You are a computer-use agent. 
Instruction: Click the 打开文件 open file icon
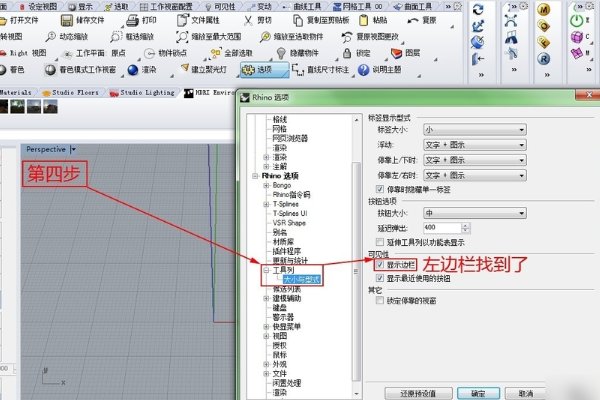coord(3,20)
